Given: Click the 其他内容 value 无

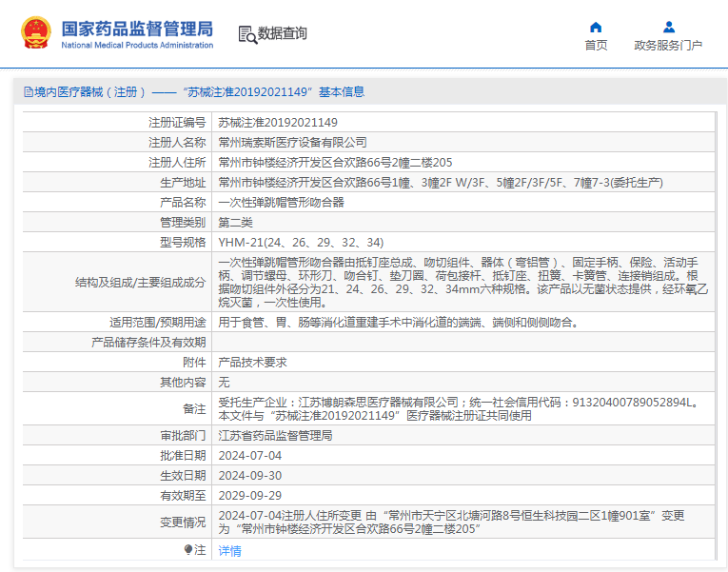Looking at the screenshot, I should [x=224, y=382].
